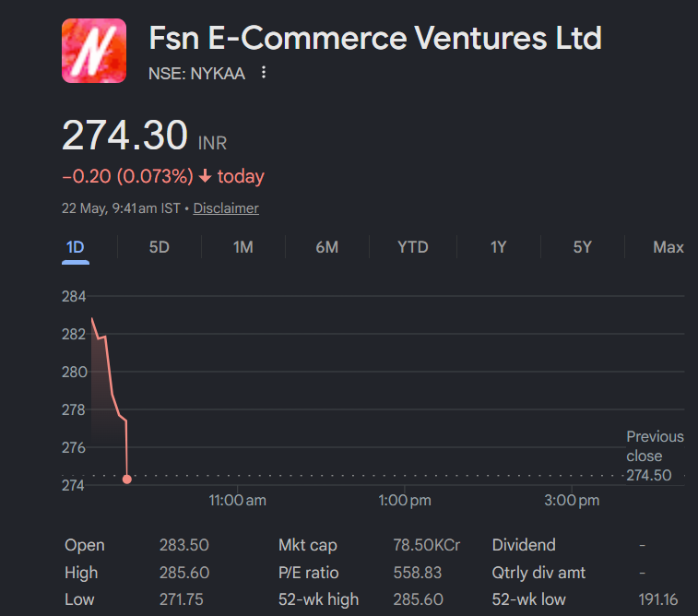This screenshot has height=616, width=698.
Task: Click the current price dot on chart
Action: point(127,480)
